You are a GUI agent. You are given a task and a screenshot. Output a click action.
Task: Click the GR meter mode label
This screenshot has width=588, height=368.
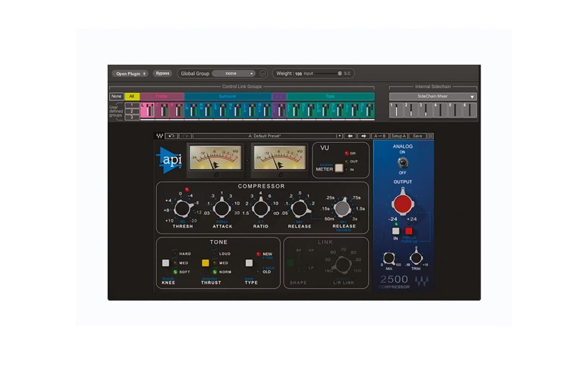click(352, 154)
